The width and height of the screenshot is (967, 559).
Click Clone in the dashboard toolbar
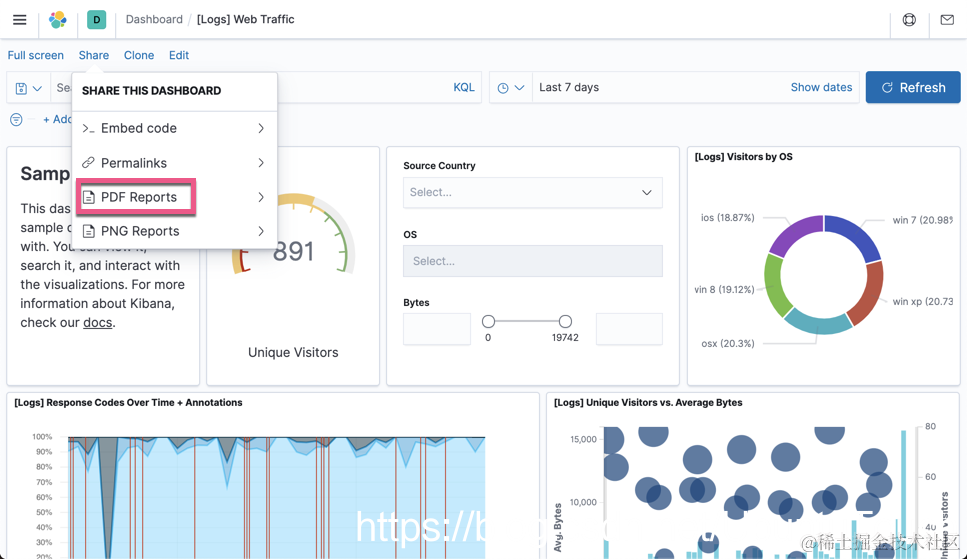tap(139, 55)
